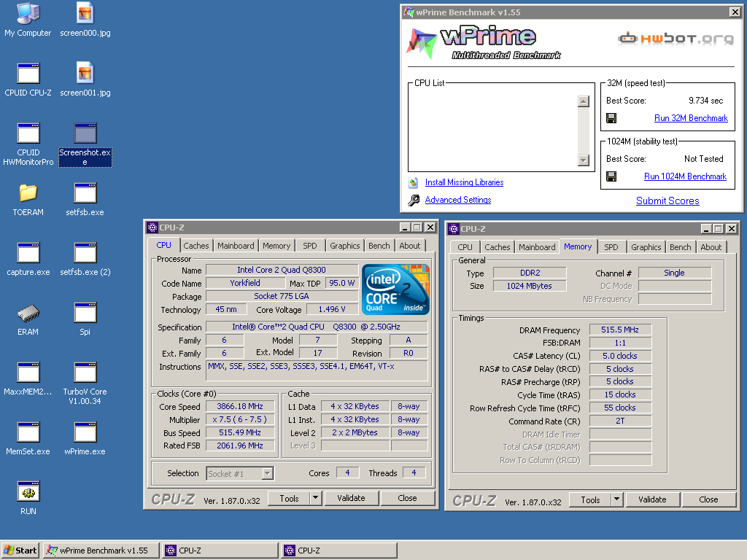Click Validate in right CPU-Z window
Viewport: 747px width, 560px height.
(x=652, y=499)
